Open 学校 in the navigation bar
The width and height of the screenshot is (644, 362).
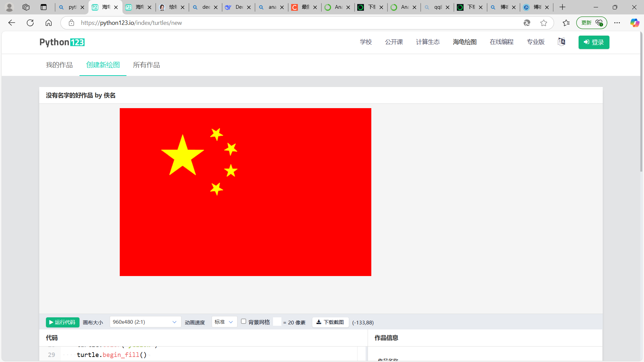coord(366,42)
